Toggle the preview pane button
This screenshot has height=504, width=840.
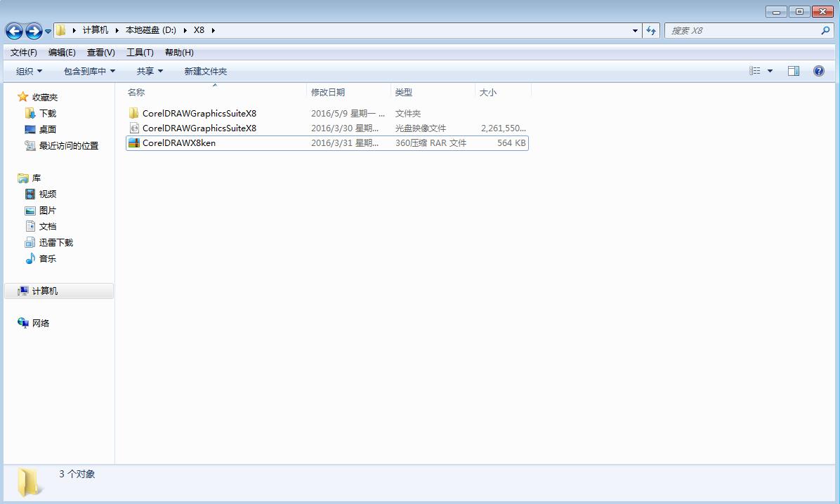coord(794,70)
